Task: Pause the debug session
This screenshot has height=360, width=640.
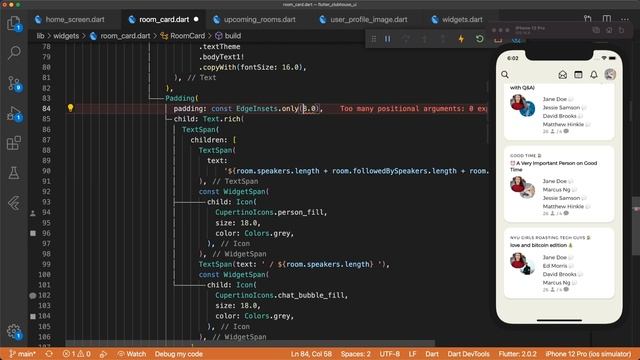Action: pos(387,39)
